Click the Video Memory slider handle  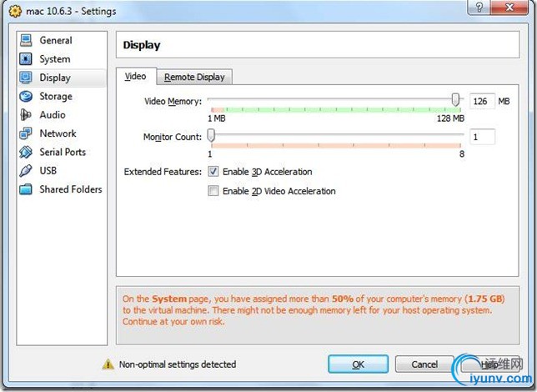coord(455,100)
